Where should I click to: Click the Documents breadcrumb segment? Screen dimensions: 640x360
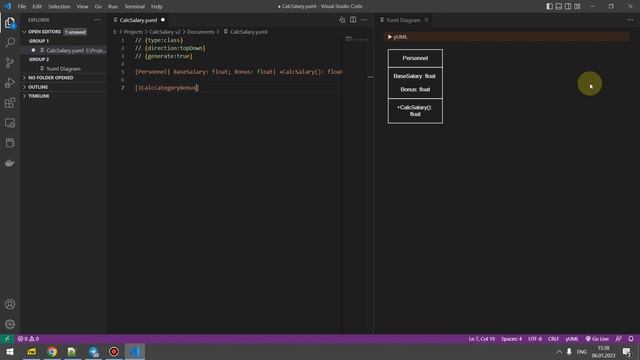200,32
